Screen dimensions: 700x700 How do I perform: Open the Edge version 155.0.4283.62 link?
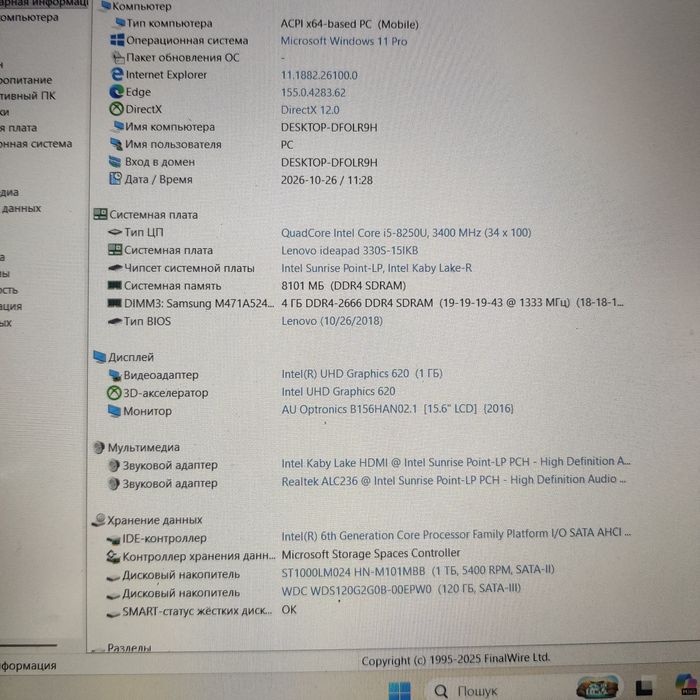click(x=313, y=92)
